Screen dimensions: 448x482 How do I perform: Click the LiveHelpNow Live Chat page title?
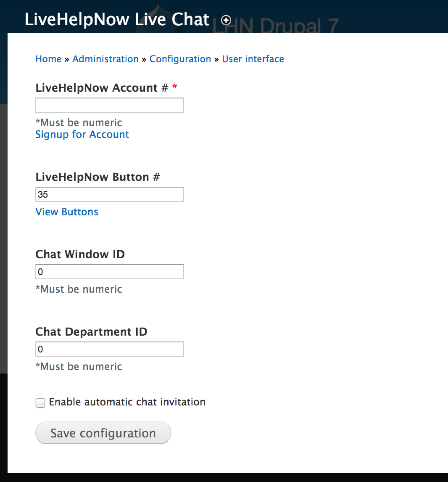(x=117, y=19)
